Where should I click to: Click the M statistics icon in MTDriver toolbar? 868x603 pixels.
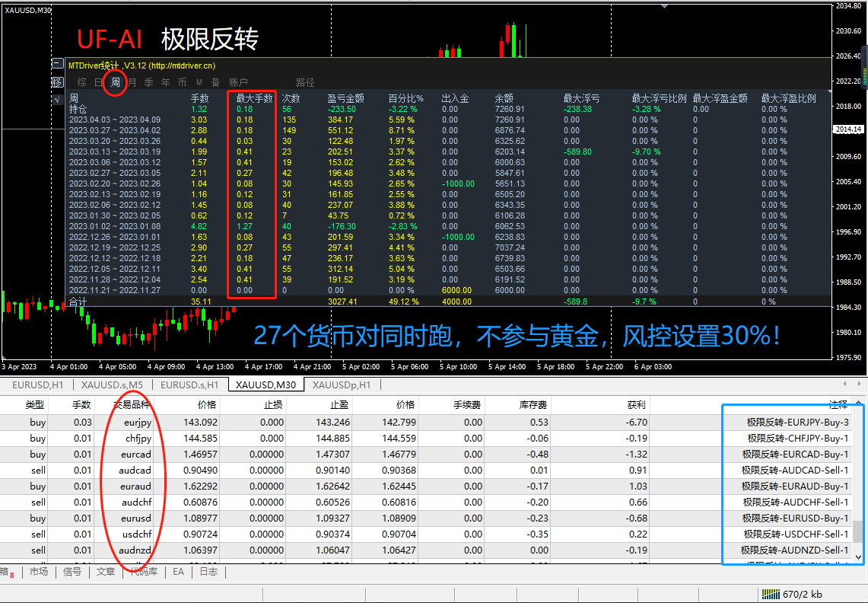click(199, 81)
